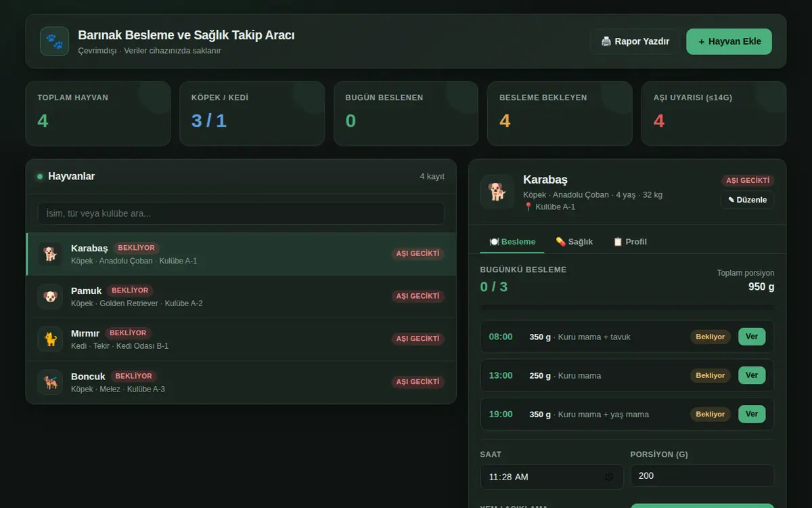Image resolution: width=812 pixels, height=508 pixels.
Task: Mark the 13:00 feeding as given
Action: click(x=752, y=375)
